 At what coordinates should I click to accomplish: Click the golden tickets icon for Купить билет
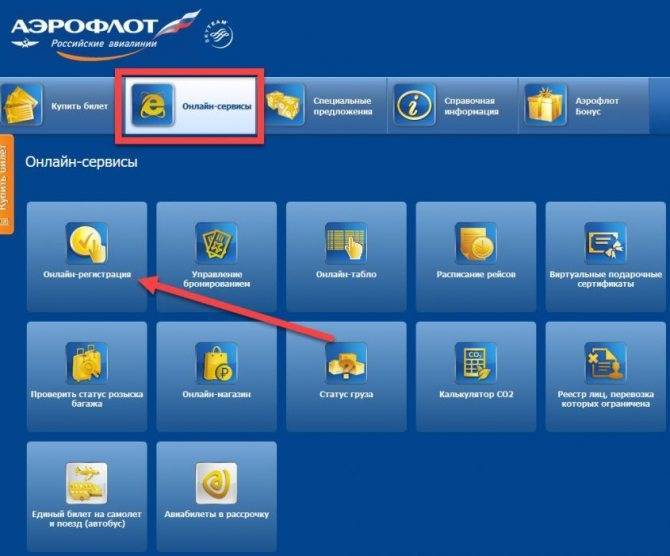coord(21,105)
